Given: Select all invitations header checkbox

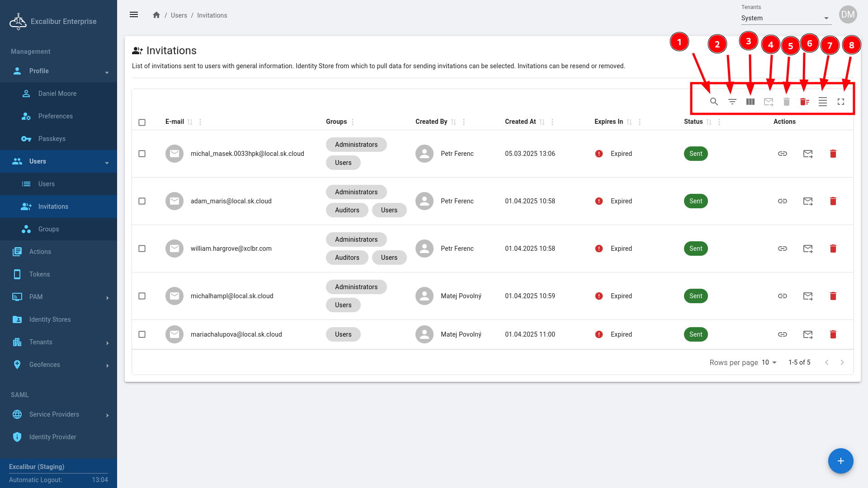Looking at the screenshot, I should tap(142, 122).
